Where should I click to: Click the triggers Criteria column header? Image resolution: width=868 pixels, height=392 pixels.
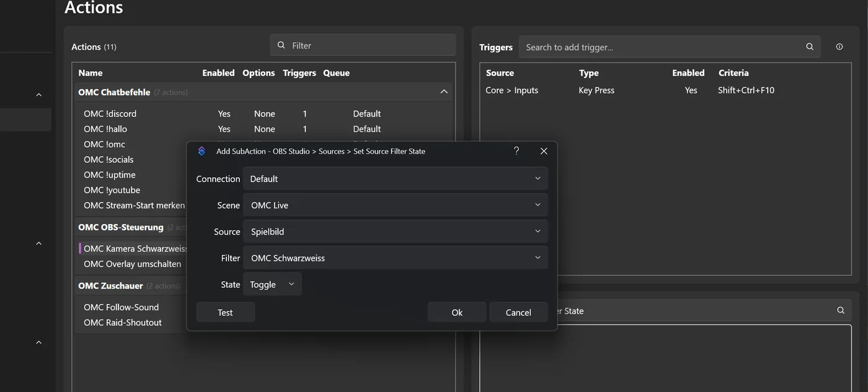click(x=733, y=72)
